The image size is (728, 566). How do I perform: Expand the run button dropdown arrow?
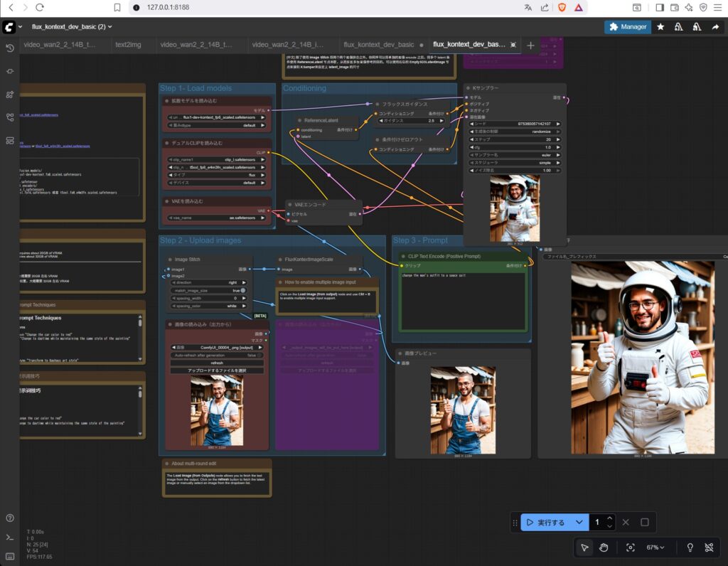pos(579,523)
